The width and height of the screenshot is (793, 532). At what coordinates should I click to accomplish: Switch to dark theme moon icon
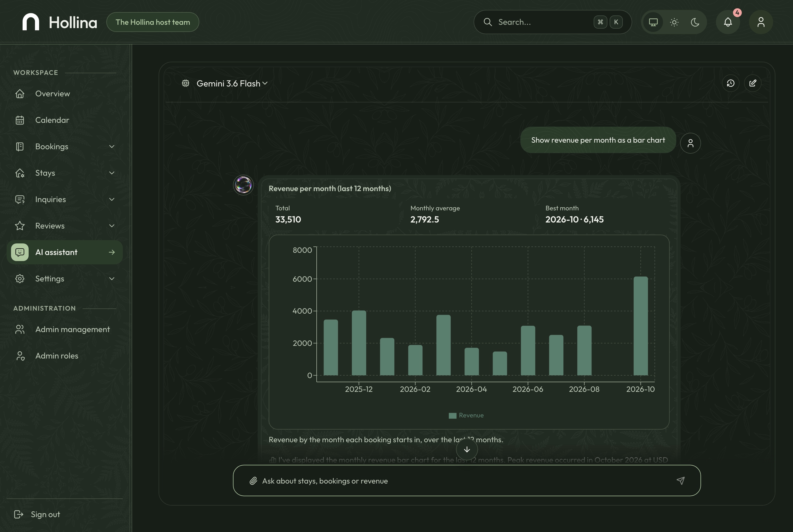695,22
